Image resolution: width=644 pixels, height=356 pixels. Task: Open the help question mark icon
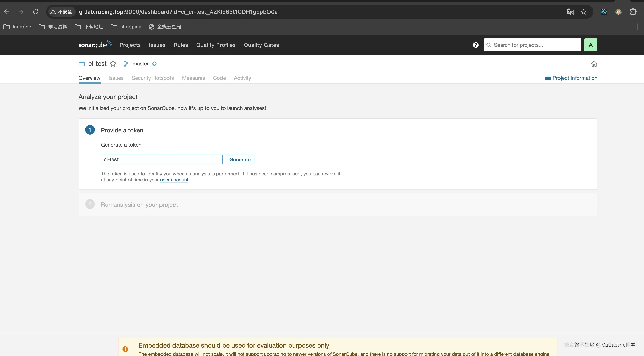point(475,45)
